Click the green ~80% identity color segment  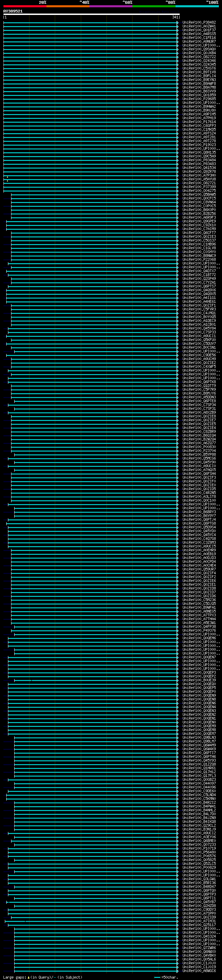coord(154,6)
